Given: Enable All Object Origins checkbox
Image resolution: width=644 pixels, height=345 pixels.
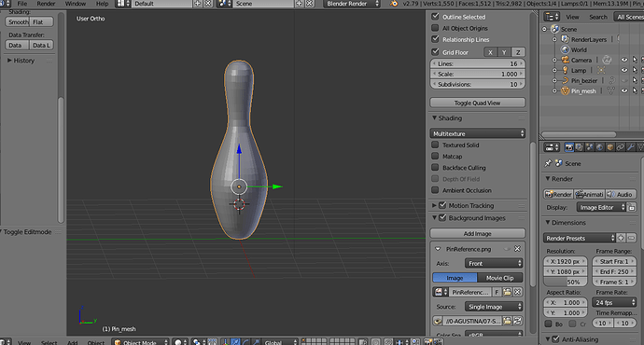Looking at the screenshot, I should pyautogui.click(x=435, y=28).
